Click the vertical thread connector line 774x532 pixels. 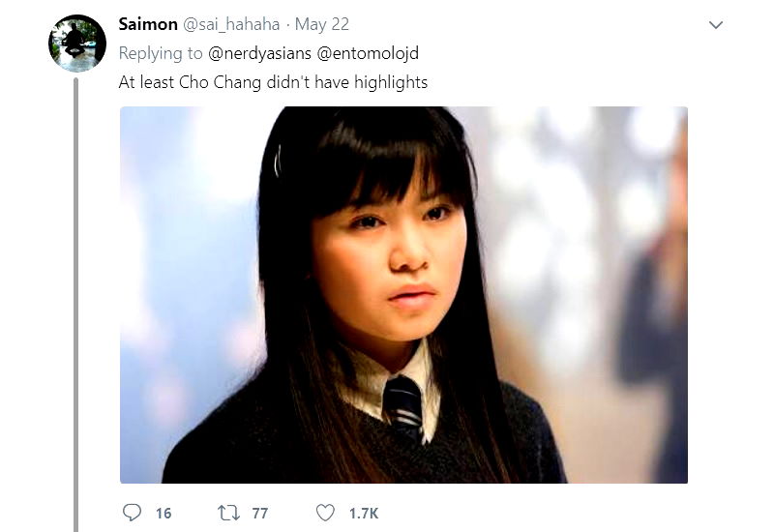pos(76,305)
